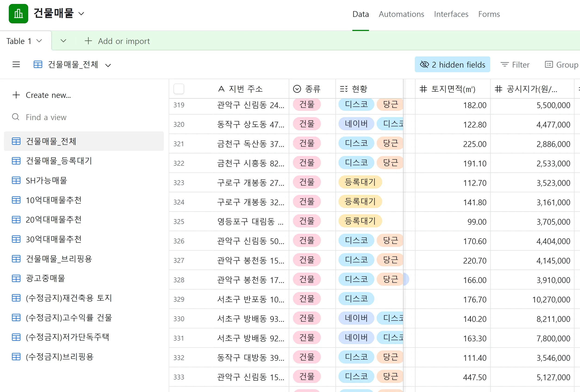Open the (수정금지)브리핑용 view
The image size is (580, 392).
pos(84,357)
